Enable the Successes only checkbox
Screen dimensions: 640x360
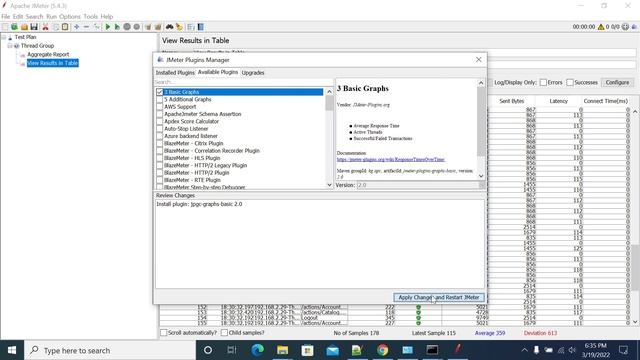click(x=570, y=82)
